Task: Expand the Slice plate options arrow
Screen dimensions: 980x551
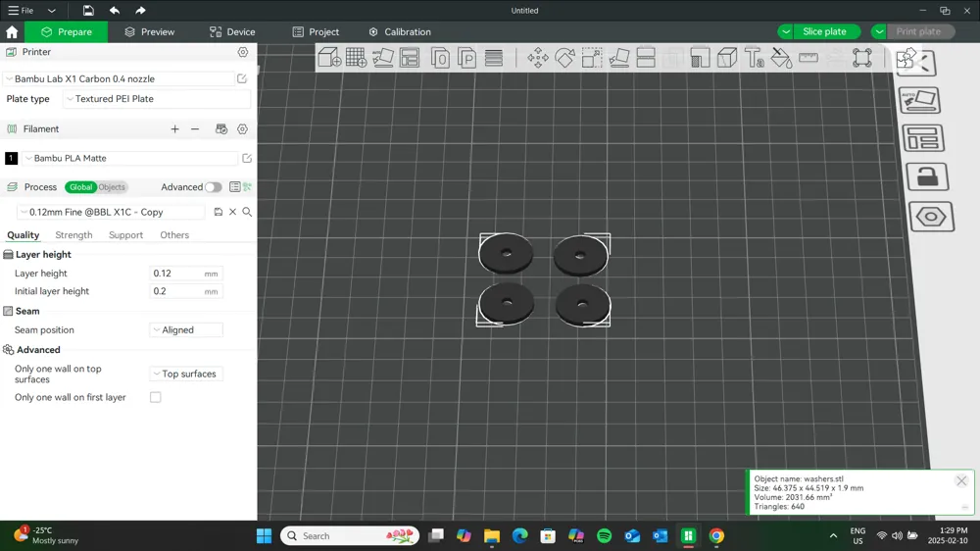Action: click(786, 31)
